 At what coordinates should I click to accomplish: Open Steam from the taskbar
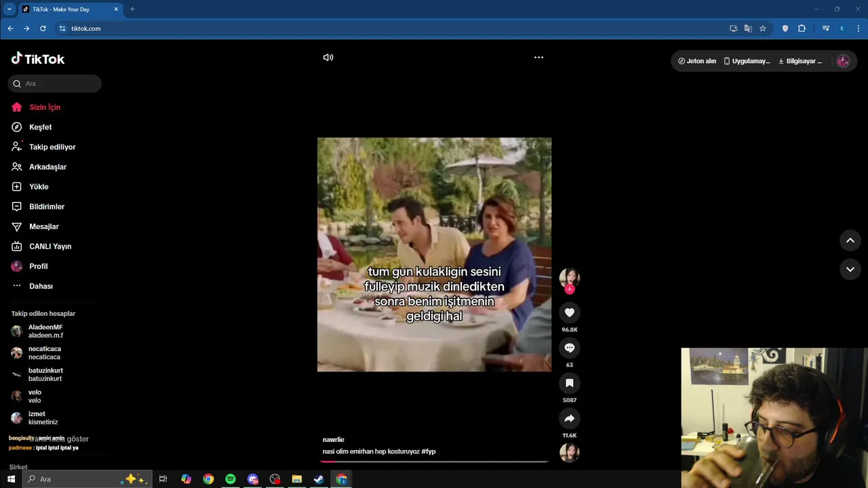point(319,479)
